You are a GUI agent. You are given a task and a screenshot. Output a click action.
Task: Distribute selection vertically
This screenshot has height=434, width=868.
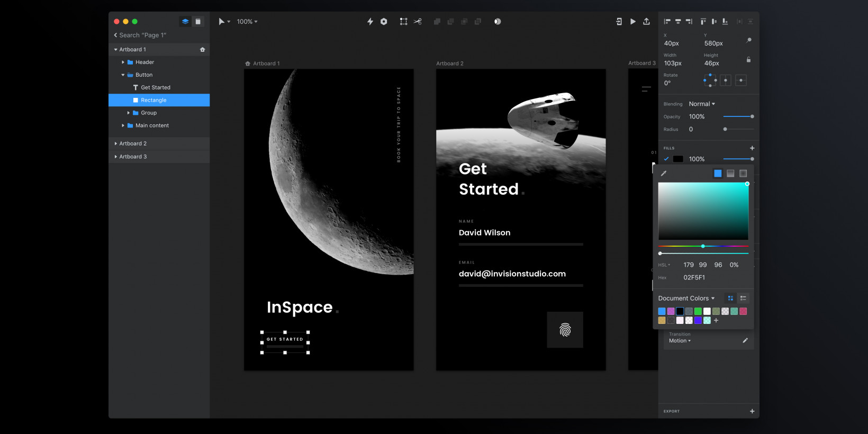click(x=750, y=22)
